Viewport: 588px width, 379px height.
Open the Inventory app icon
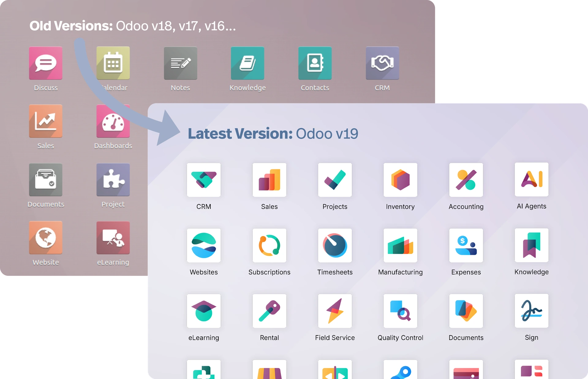pyautogui.click(x=400, y=180)
